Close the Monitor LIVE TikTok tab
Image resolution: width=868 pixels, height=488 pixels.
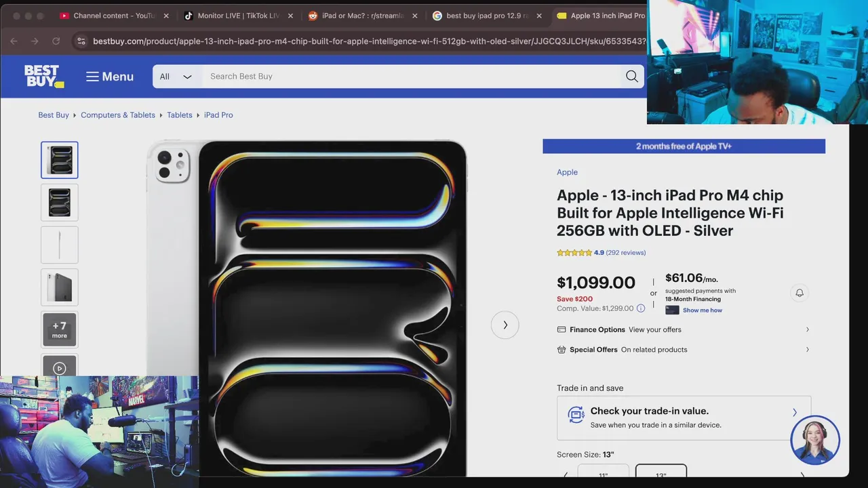click(x=291, y=16)
